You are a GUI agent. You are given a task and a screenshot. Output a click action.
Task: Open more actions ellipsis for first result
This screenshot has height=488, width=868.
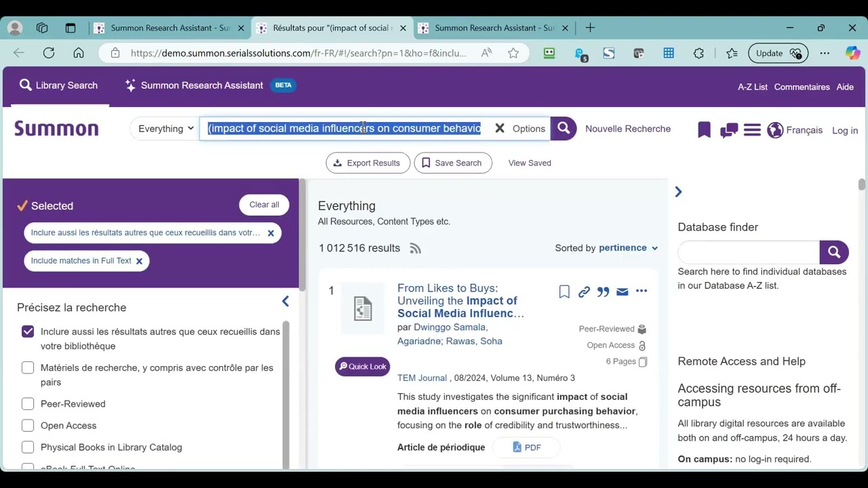point(642,291)
